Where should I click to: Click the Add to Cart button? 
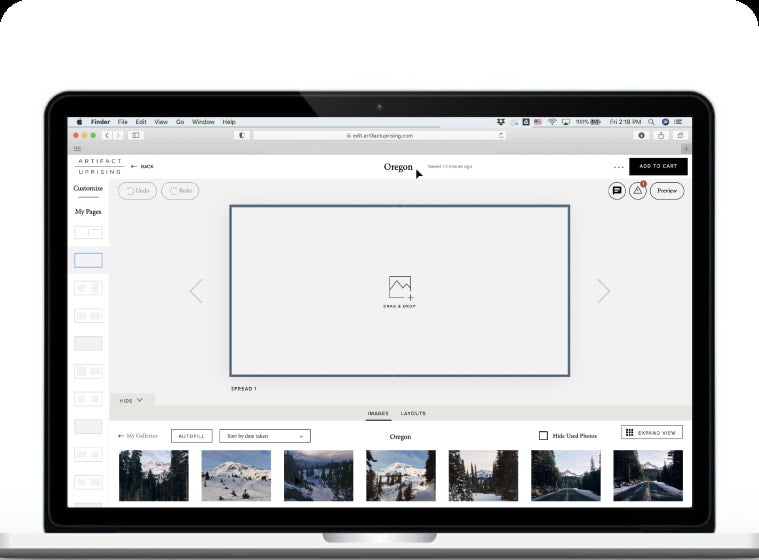tap(658, 166)
